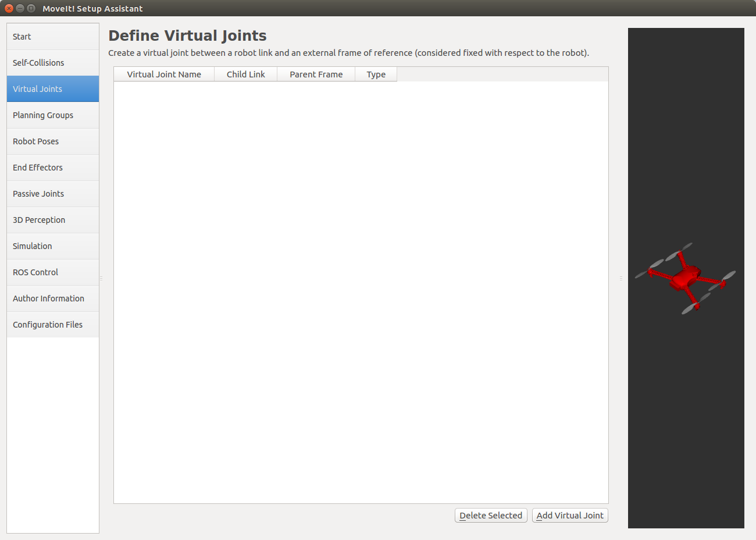Image resolution: width=756 pixels, height=540 pixels.
Task: Open End Effectors configuration
Action: click(53, 168)
